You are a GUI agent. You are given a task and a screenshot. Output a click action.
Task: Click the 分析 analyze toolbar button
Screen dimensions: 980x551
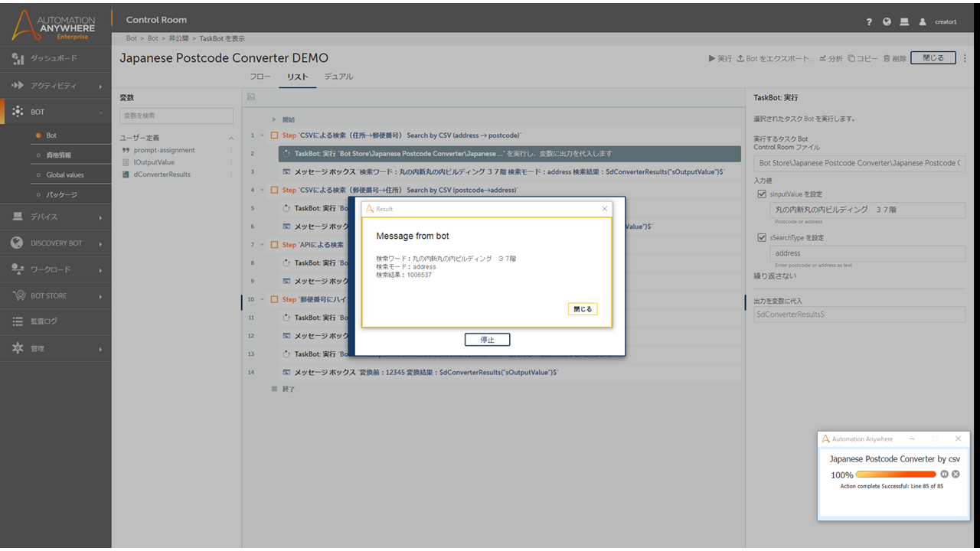pyautogui.click(x=831, y=58)
